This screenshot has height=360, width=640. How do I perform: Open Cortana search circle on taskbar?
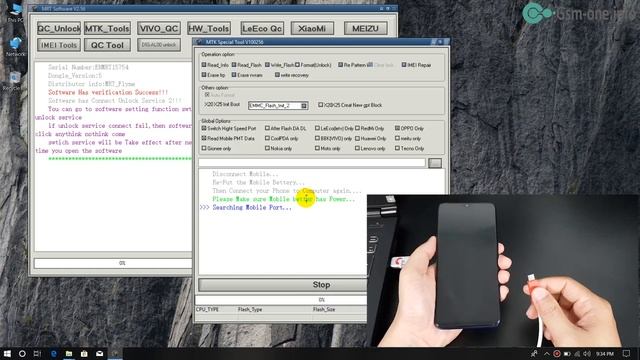(x=22, y=353)
